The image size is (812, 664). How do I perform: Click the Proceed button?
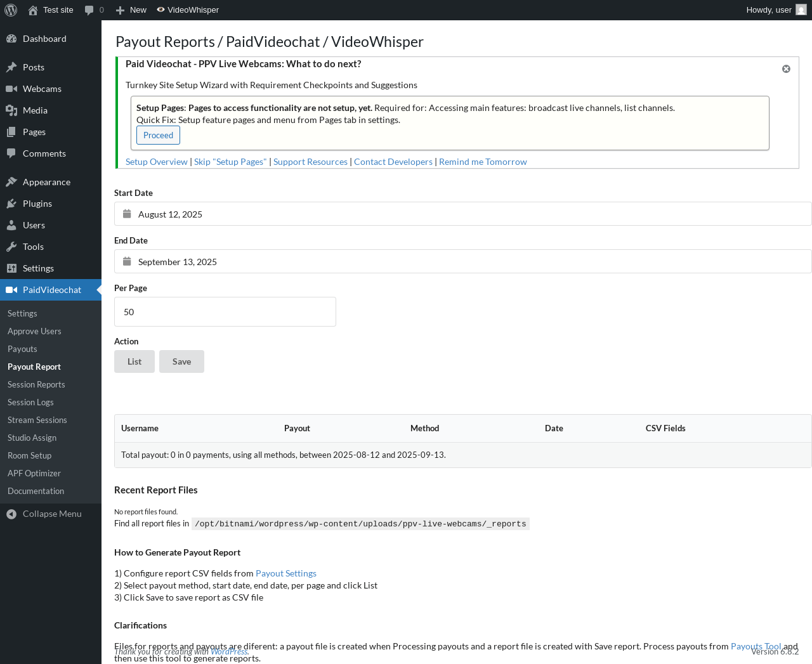(158, 135)
